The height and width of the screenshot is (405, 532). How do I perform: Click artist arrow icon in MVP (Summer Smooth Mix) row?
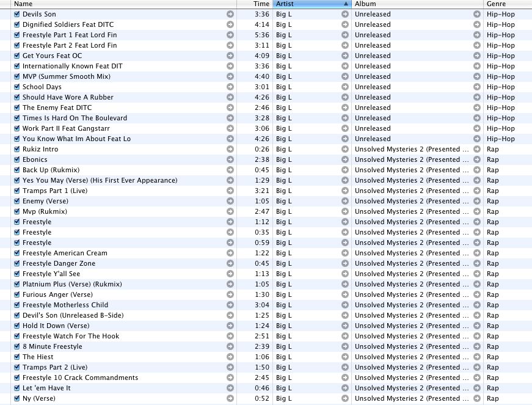pos(345,76)
